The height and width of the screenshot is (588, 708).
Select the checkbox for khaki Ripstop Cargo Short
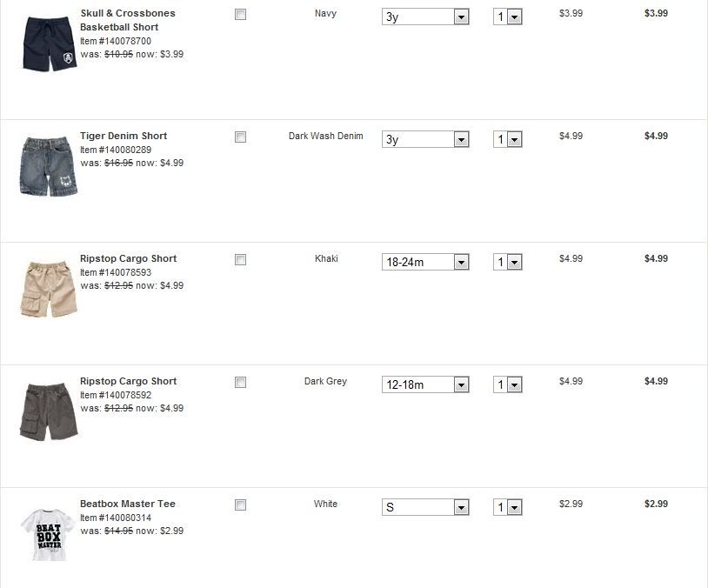click(241, 260)
